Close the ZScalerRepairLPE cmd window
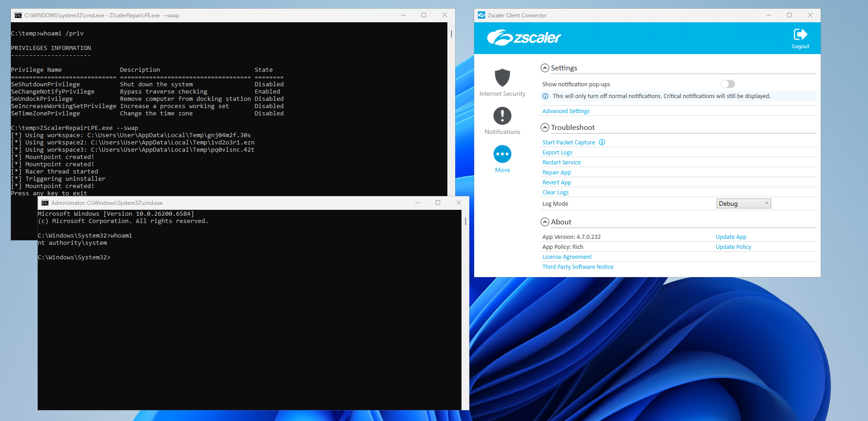Screen dimensions: 868x421 tap(445, 15)
